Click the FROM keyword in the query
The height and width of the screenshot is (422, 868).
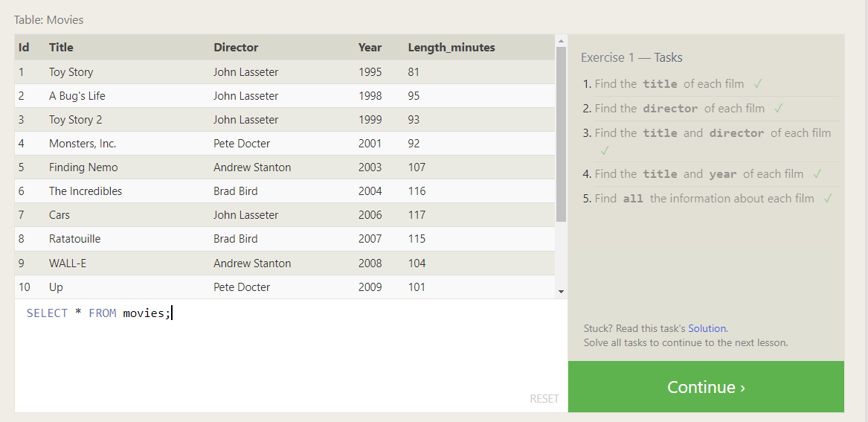(103, 313)
